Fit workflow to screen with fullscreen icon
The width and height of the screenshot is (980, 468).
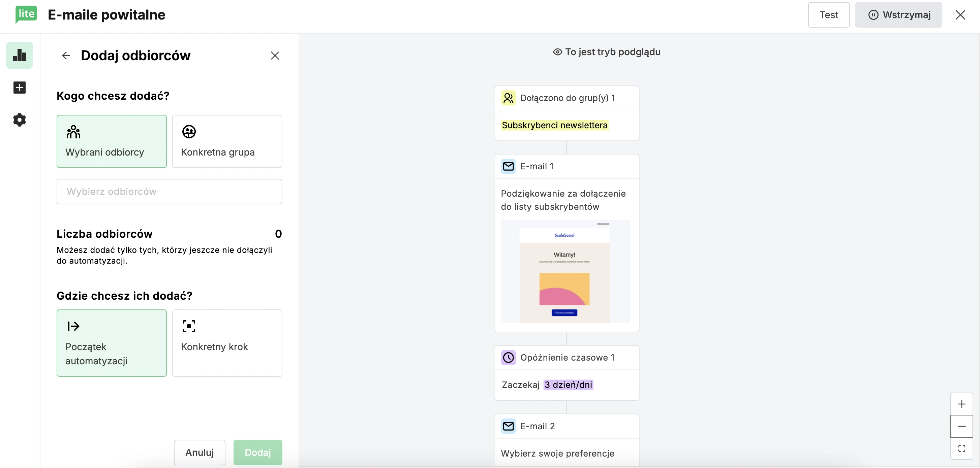click(962, 448)
